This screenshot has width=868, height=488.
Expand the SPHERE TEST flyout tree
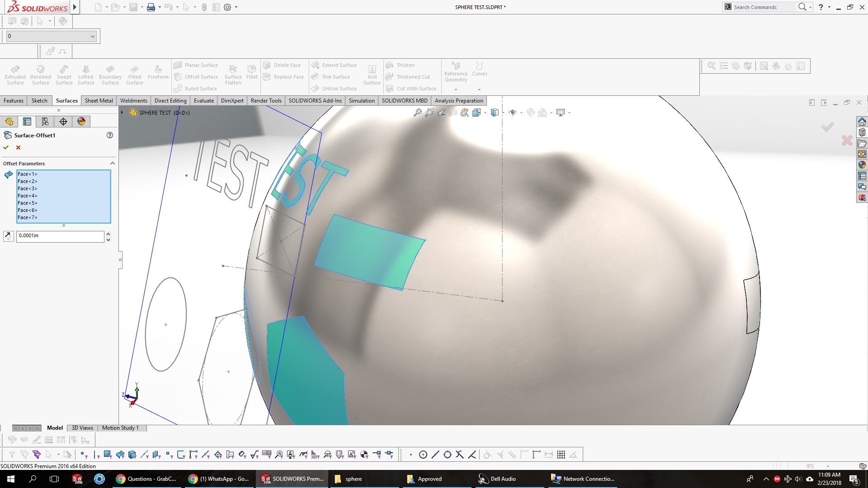[x=122, y=113]
